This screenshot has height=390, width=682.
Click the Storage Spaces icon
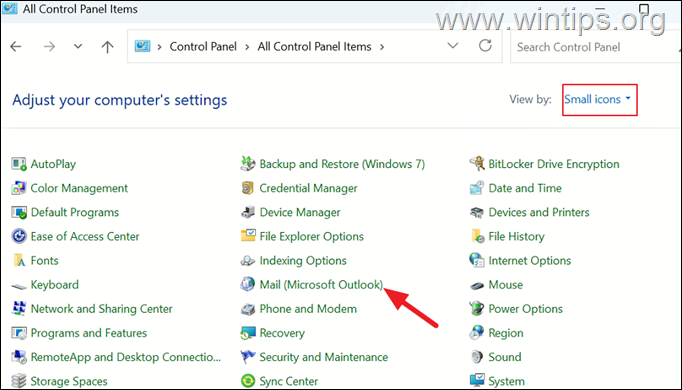click(19, 381)
